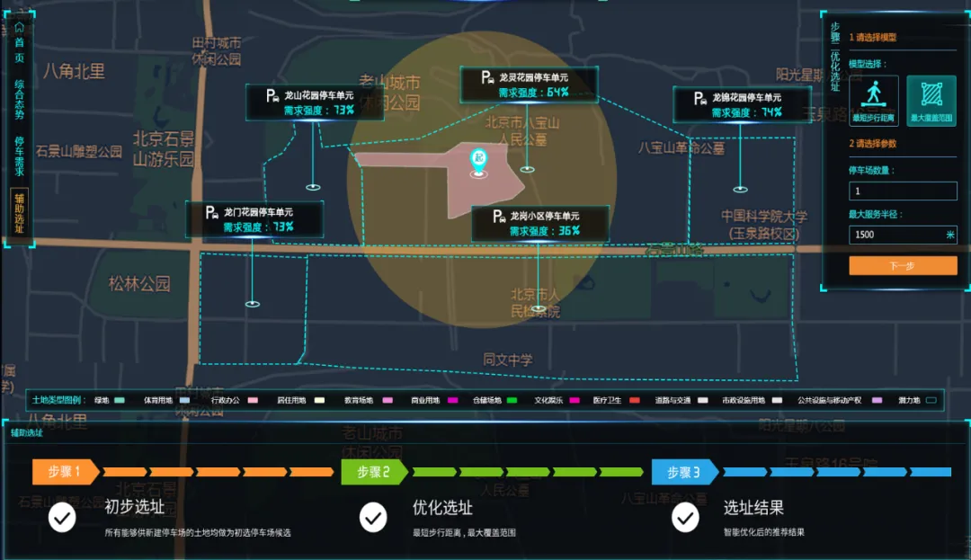Toggle the 选址结果 checkmark
This screenshot has height=560, width=971.
click(685, 517)
